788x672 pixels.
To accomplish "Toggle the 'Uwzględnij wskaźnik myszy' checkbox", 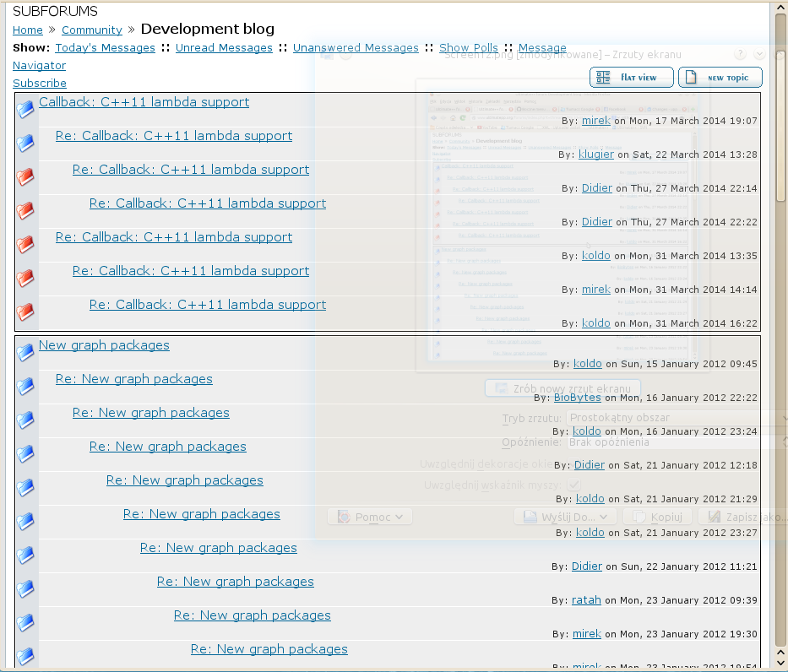I will coord(574,485).
